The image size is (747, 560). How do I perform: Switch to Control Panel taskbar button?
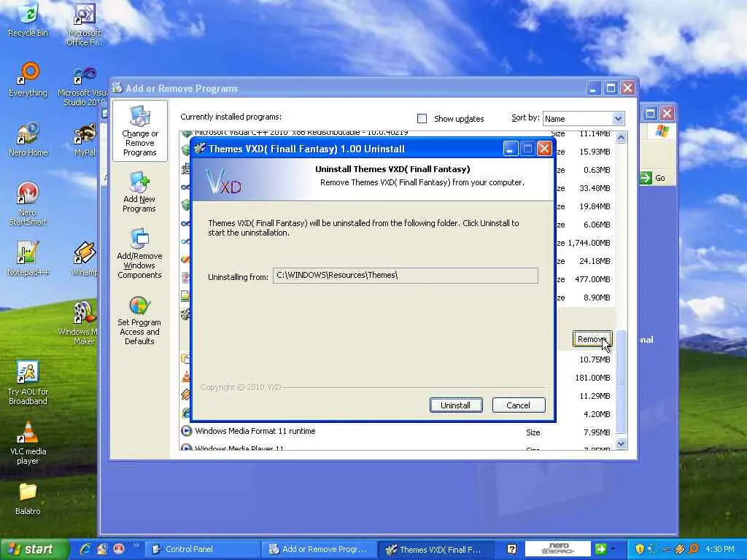pyautogui.click(x=201, y=549)
